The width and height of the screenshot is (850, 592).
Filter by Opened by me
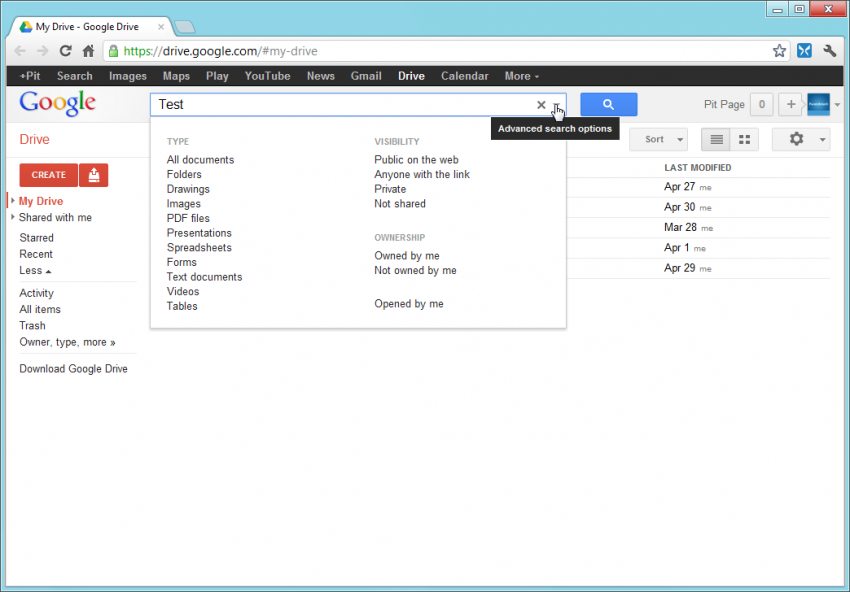(409, 304)
